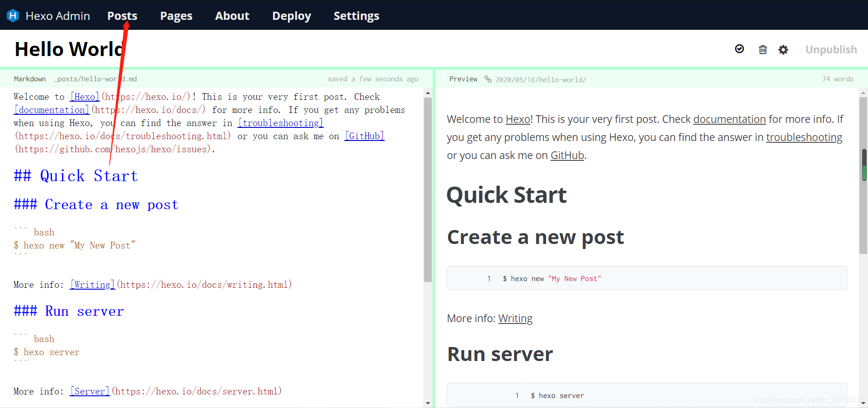Viewport: 868px width, 408px height.
Task: Open the troubleshooting link in the preview
Action: tap(804, 137)
